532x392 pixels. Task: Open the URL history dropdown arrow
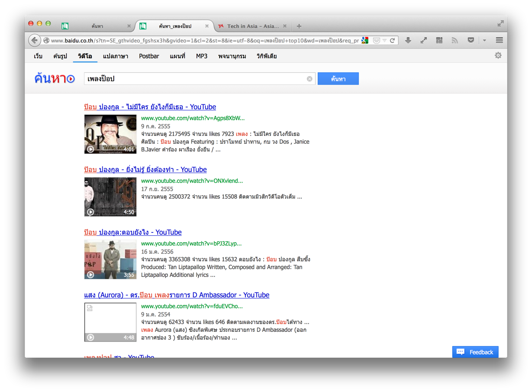(x=384, y=40)
